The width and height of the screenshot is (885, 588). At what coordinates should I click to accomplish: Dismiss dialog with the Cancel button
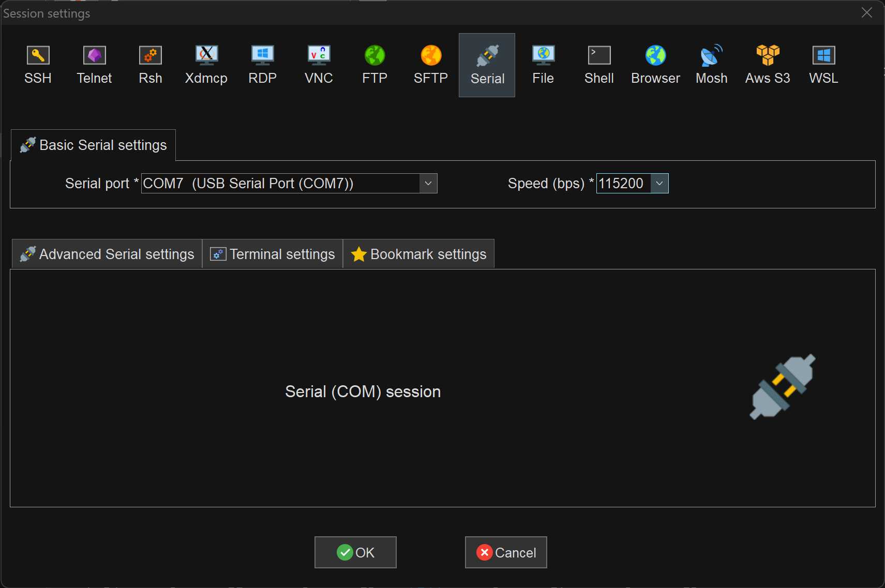click(x=506, y=552)
